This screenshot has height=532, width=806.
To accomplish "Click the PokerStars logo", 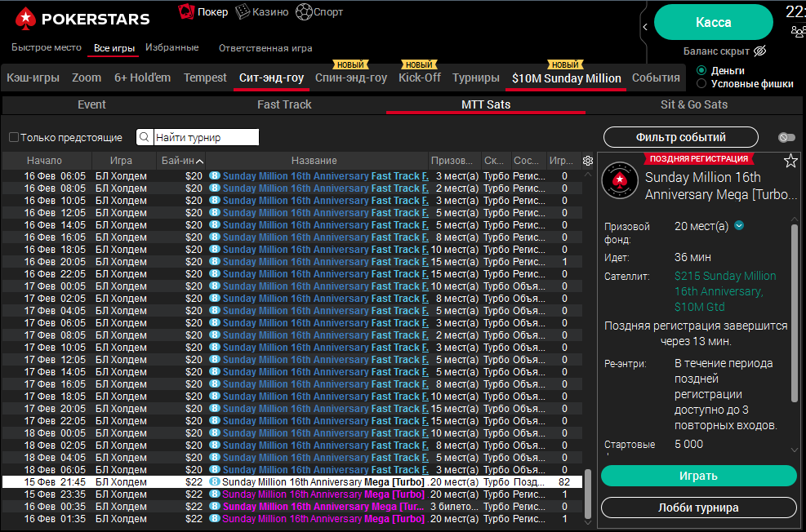I will pyautogui.click(x=82, y=19).
